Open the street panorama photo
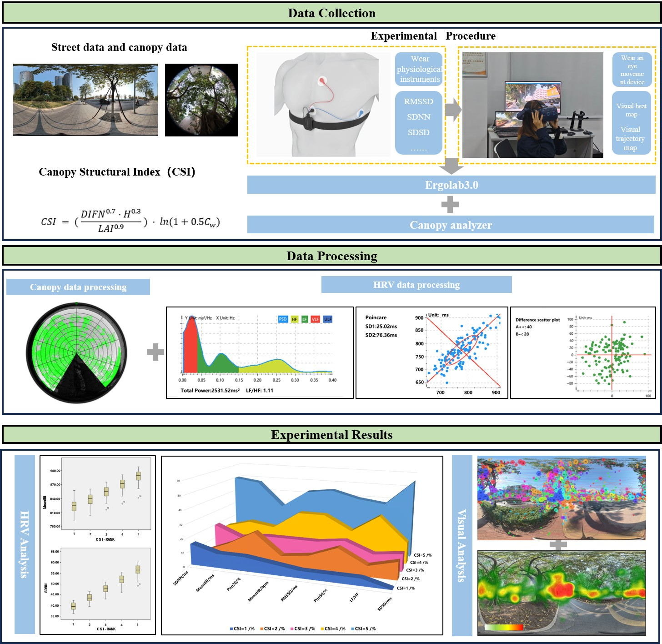This screenshot has width=662, height=644. 85,100
